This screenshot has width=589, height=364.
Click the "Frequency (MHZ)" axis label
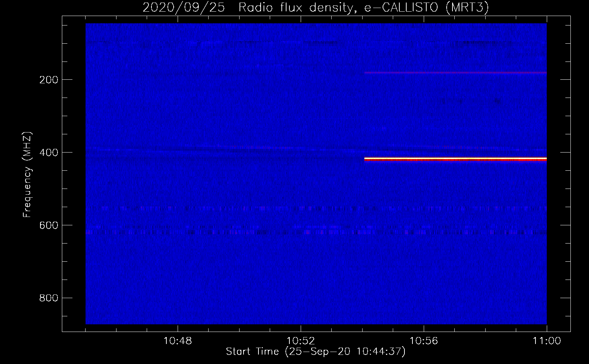tap(28, 175)
